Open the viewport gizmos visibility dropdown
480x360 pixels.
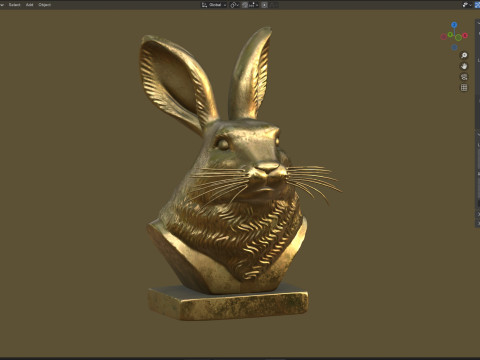[x=467, y=5]
